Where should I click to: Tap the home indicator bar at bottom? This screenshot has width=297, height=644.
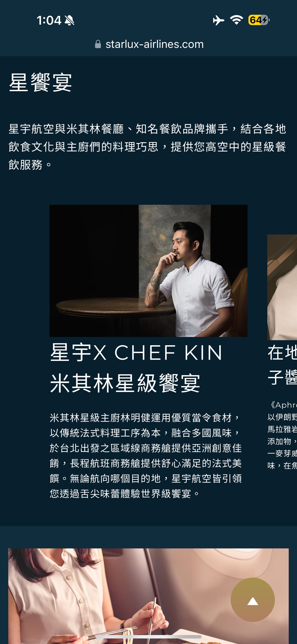coord(148,636)
